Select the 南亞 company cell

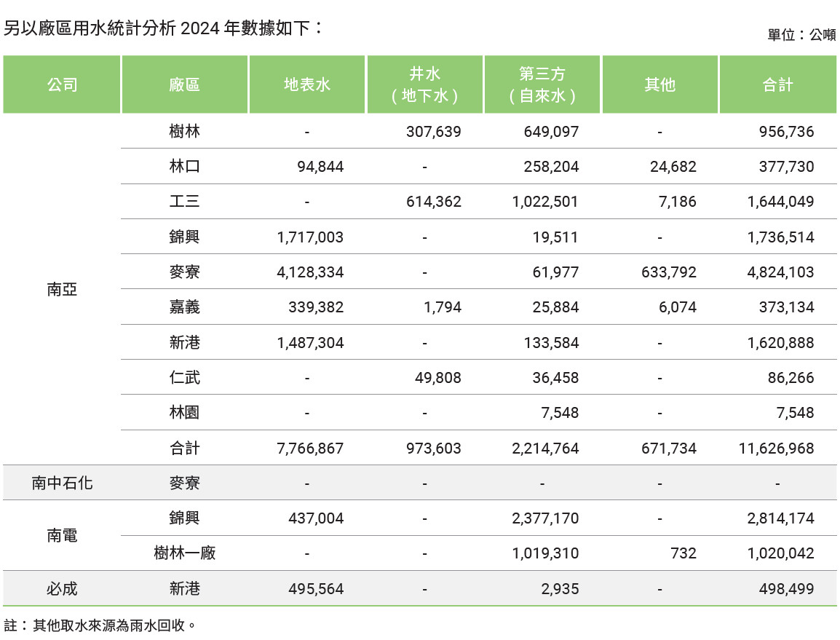coord(61,289)
